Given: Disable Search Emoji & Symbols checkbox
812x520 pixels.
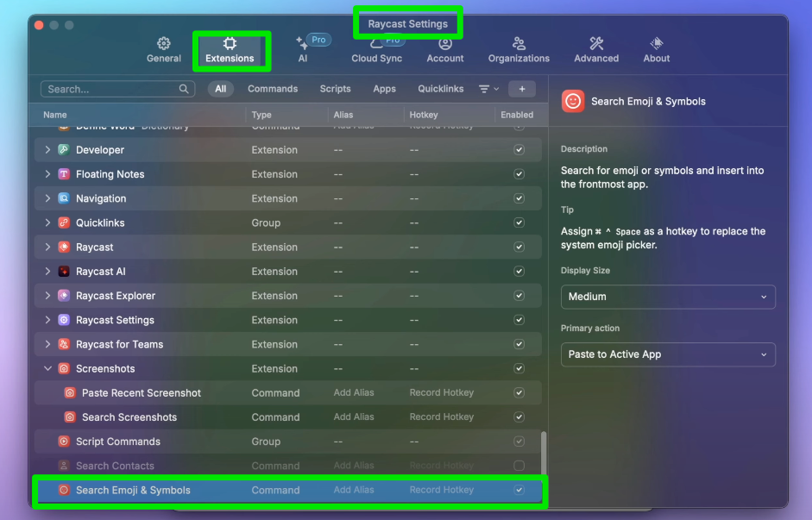Looking at the screenshot, I should pos(519,490).
